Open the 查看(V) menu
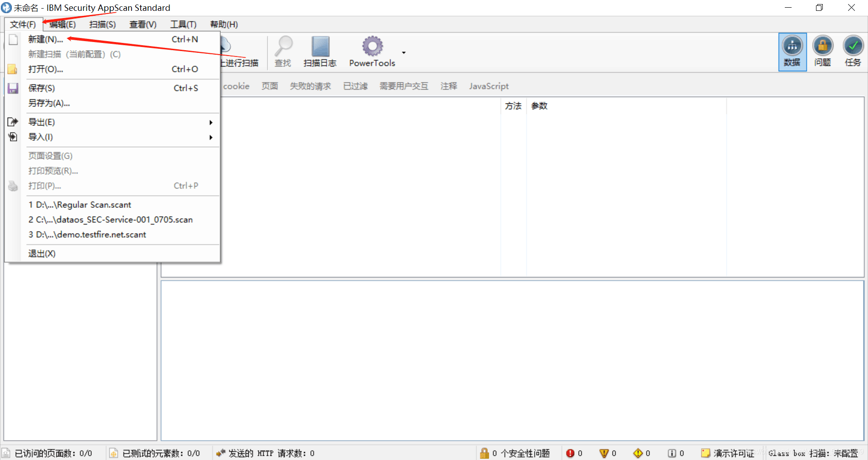This screenshot has width=868, height=460. 143,24
